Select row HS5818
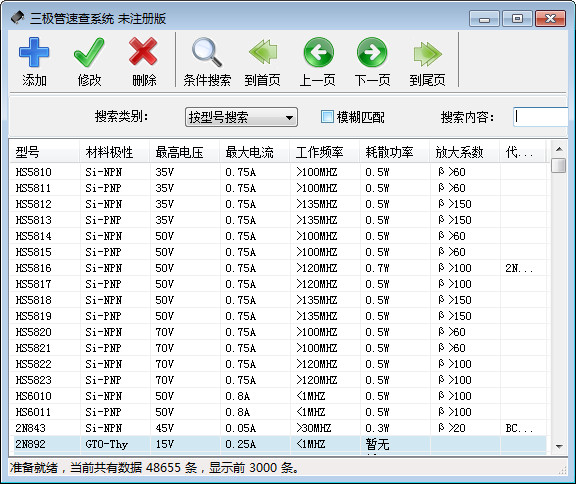576x484 pixels. tap(278, 300)
